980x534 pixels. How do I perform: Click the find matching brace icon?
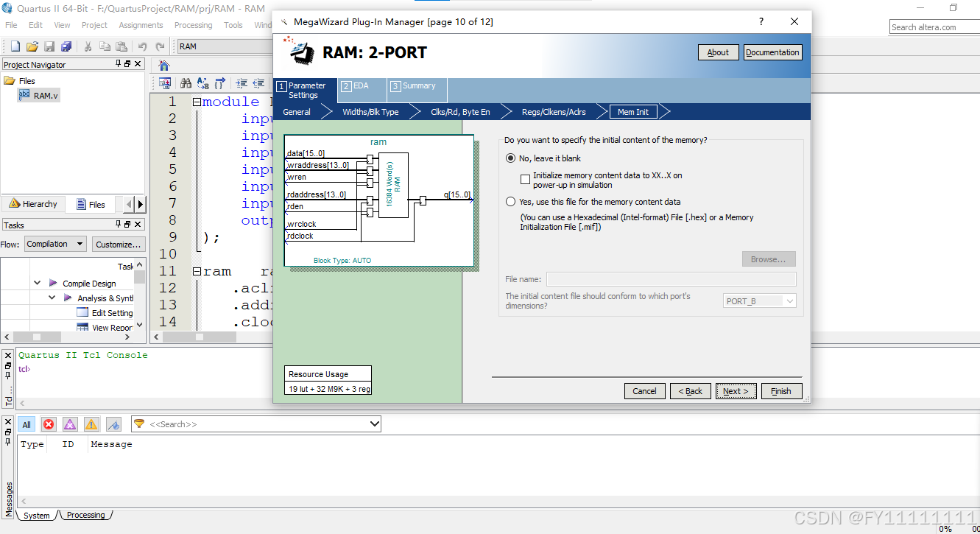221,83
